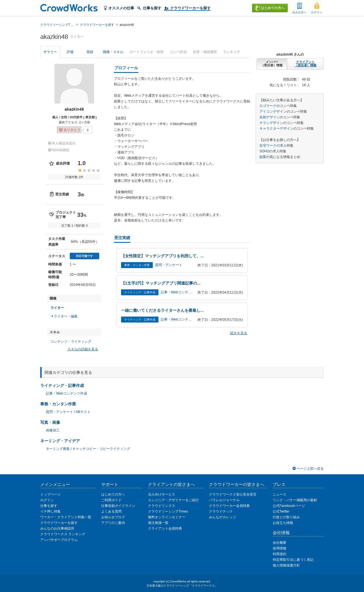Open the ポートフォリオ・経歴 tab
Viewport: 364px width, 592px height.
coord(147,52)
